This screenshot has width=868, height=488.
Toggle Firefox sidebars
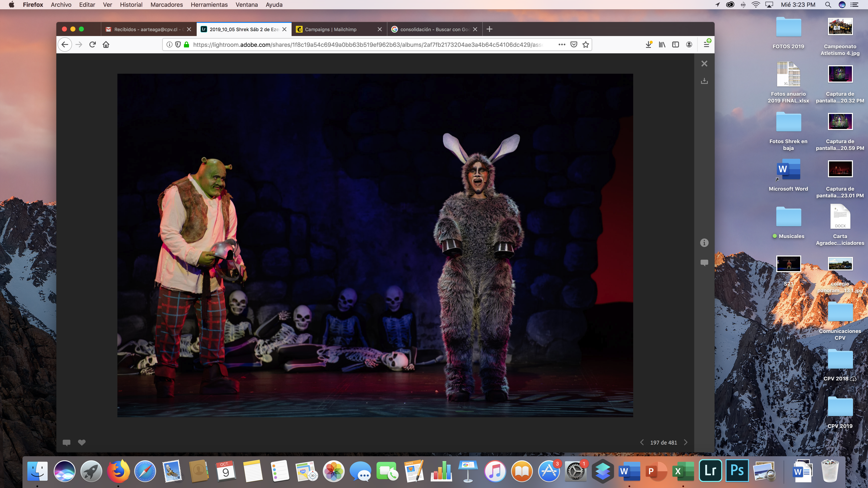676,44
